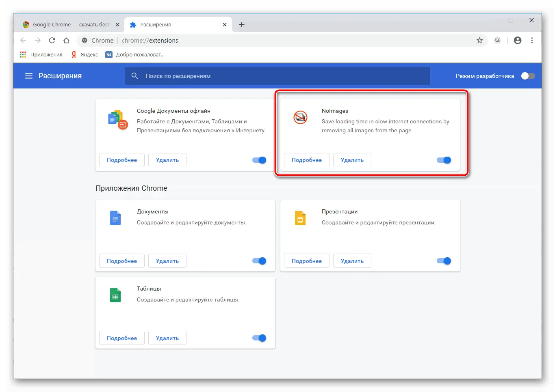
Task: Click the NoImages extension icon in the toolbar
Action: point(497,41)
